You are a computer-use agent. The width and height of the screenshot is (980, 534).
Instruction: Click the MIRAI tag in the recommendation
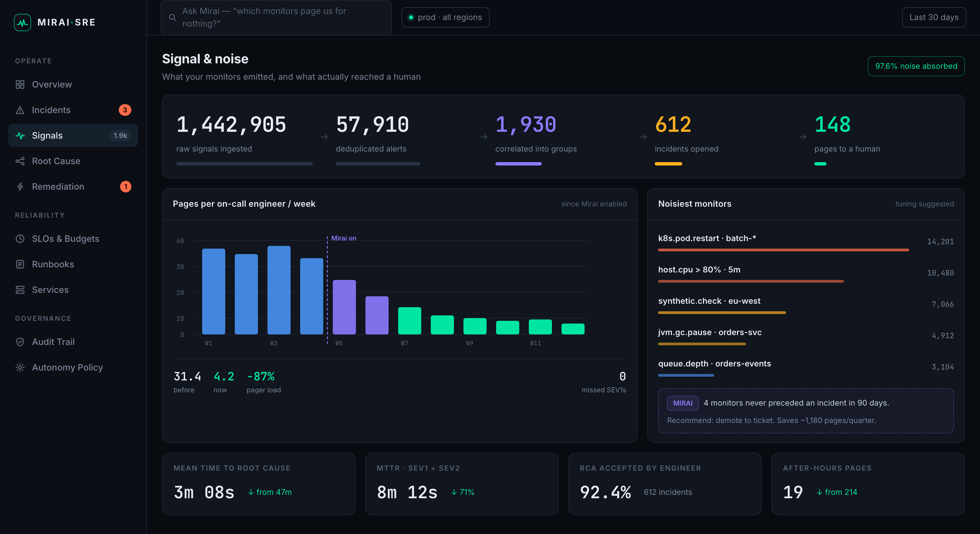click(683, 403)
